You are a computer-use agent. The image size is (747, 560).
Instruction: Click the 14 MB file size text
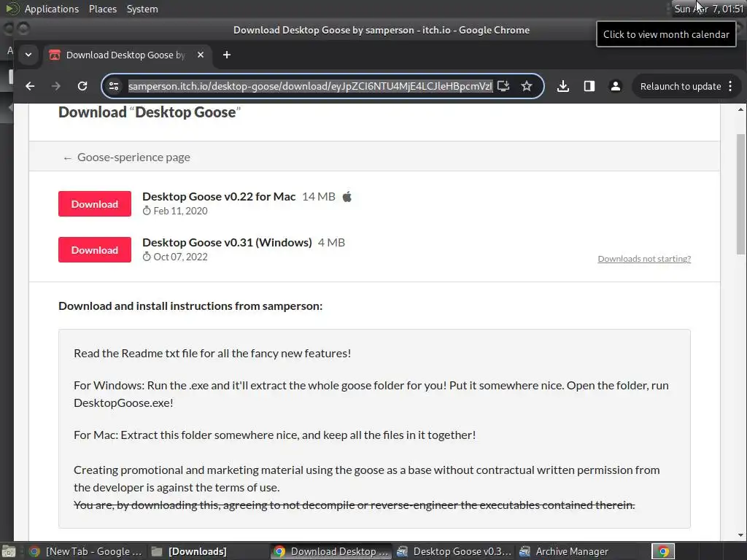319,197
